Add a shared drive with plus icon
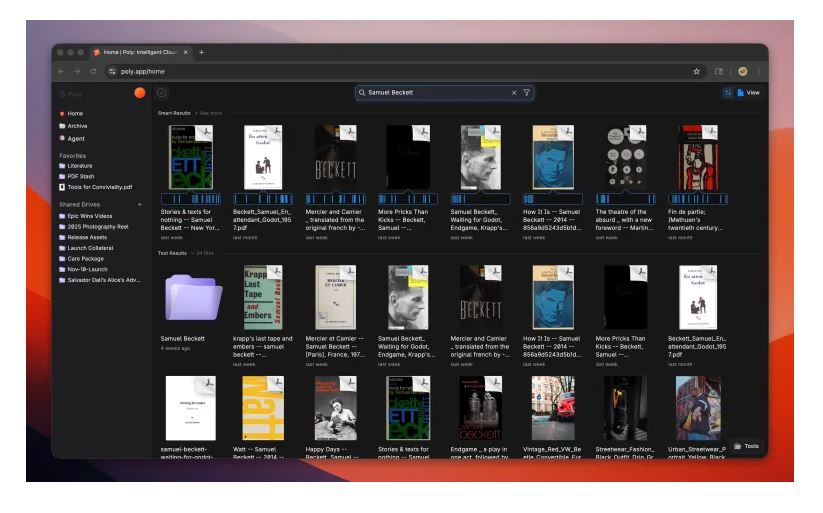The height and width of the screenshot is (513, 823). 140,204
